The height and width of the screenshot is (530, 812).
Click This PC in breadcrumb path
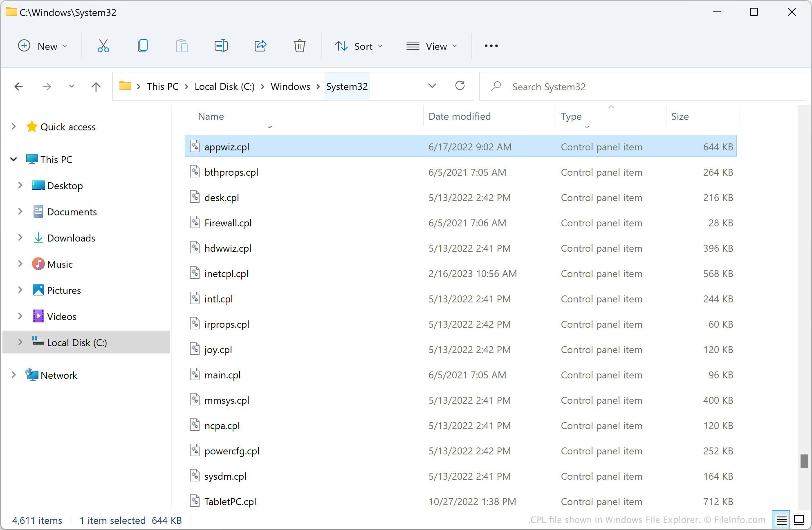[163, 86]
